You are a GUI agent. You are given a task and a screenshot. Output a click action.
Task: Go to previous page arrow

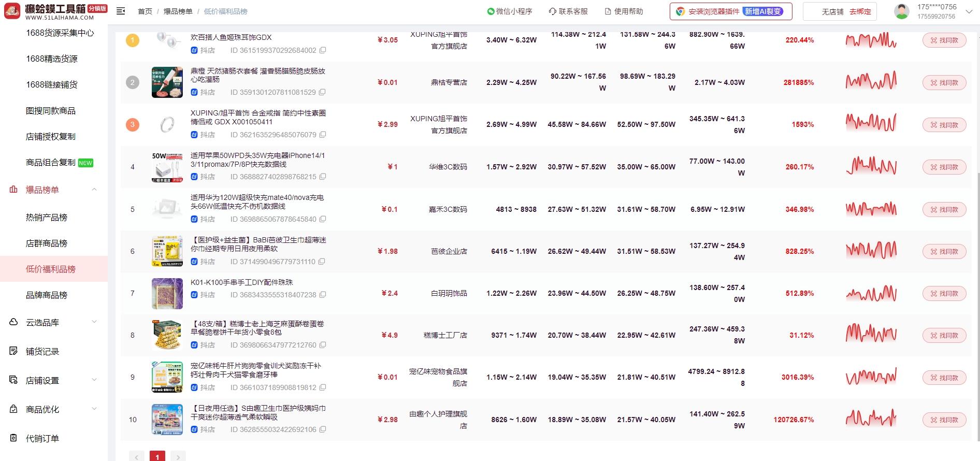point(137,457)
